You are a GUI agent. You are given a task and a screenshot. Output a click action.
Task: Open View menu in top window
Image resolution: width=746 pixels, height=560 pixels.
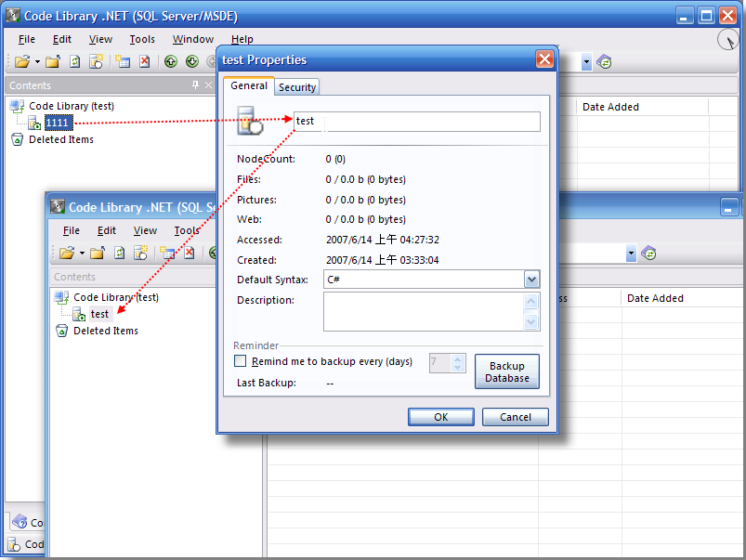pos(100,39)
